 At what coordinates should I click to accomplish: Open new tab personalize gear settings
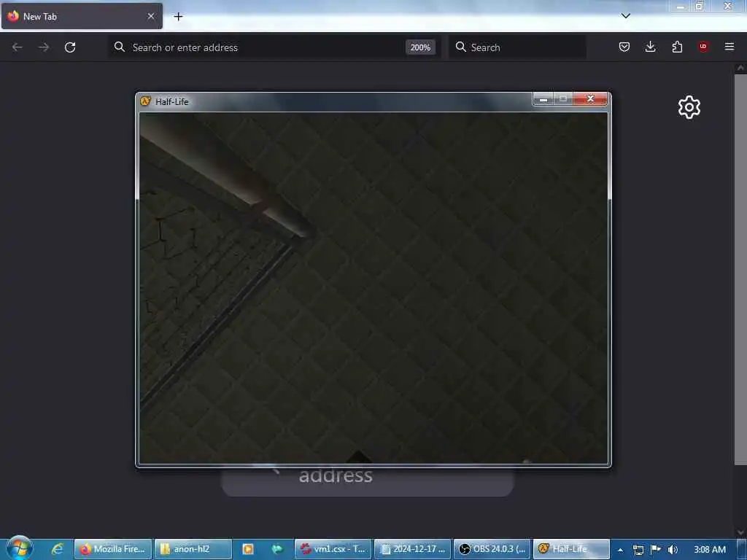(x=689, y=107)
